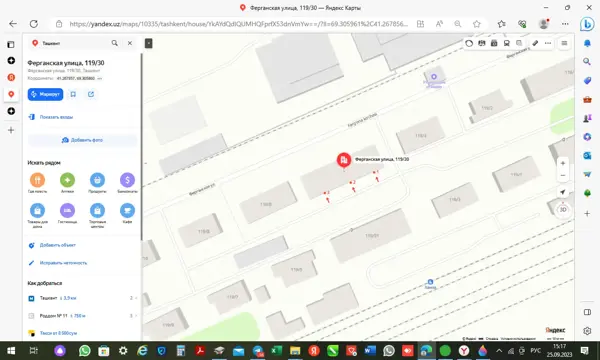Viewport: 600px width, 360px height.
Task: Toggle the traffic layer on the map toolbar
Action: point(469,43)
